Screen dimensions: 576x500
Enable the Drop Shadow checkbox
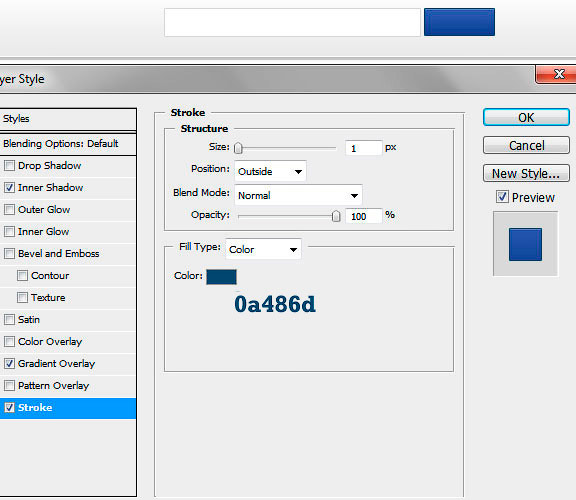(9, 166)
